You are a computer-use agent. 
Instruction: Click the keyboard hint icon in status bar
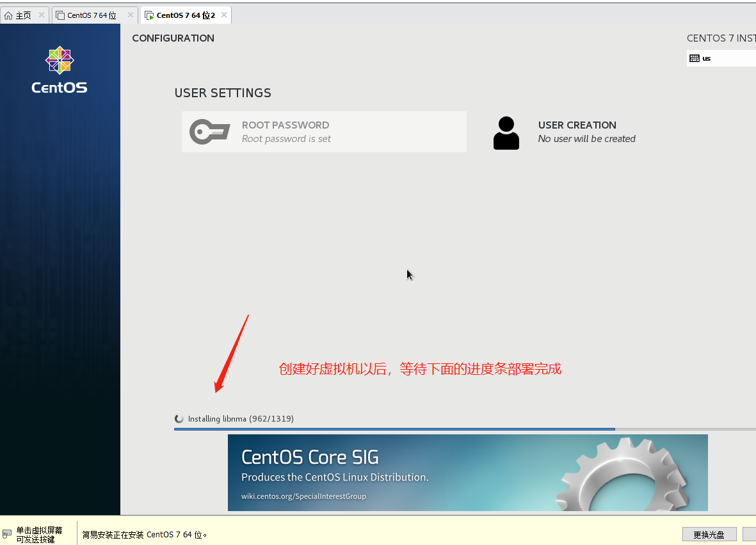[x=7, y=534]
